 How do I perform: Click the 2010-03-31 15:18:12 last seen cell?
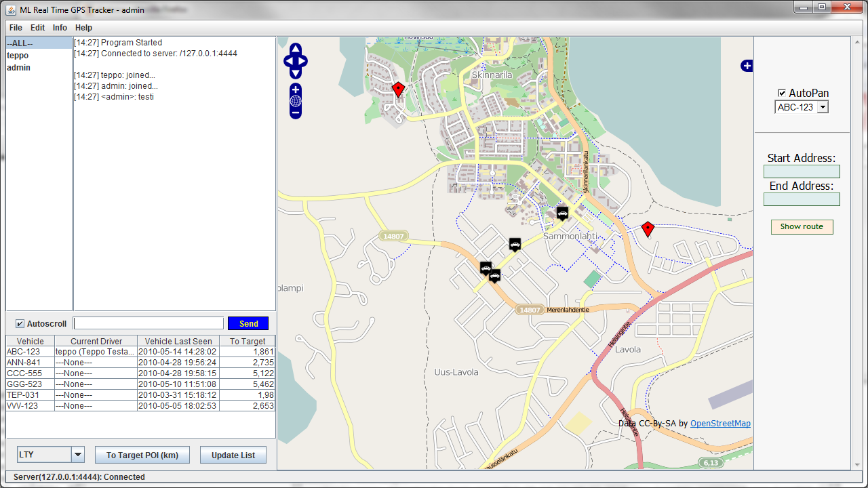(x=178, y=395)
